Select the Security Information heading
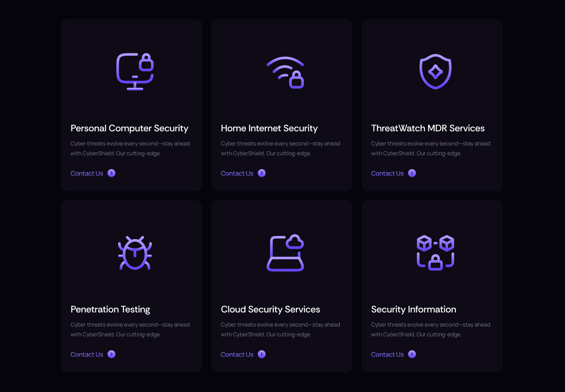565x392 pixels. tap(414, 310)
